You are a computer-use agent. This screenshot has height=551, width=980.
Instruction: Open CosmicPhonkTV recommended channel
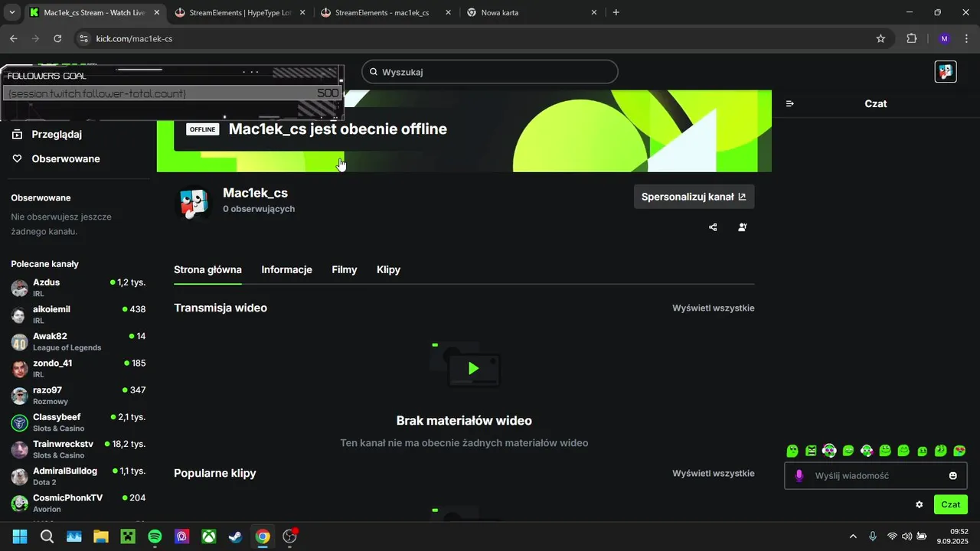pyautogui.click(x=78, y=503)
